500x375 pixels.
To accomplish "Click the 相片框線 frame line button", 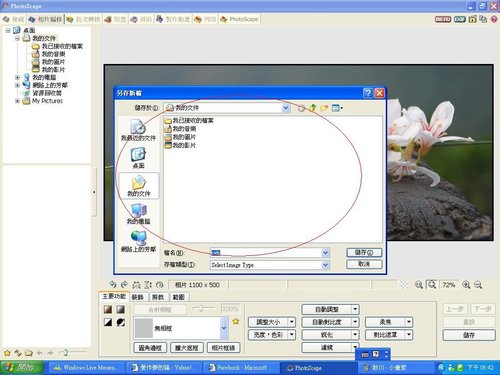I will [223, 348].
